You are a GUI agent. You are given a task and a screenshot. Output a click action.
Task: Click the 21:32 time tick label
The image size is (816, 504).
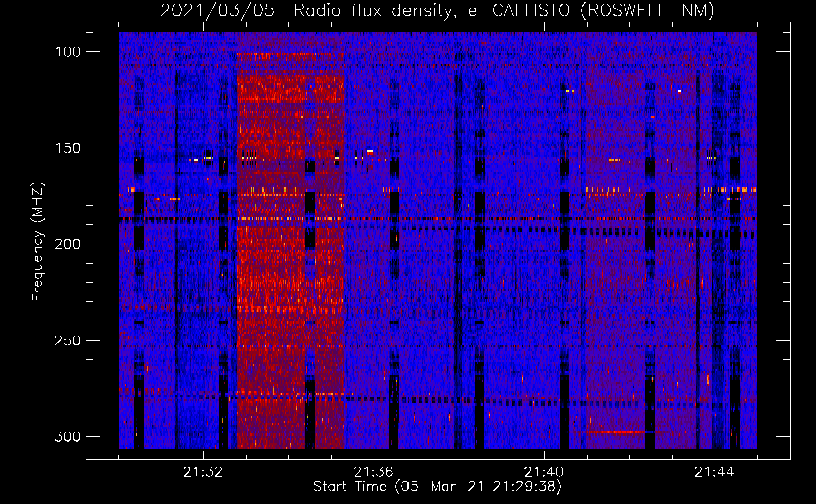pos(203,472)
